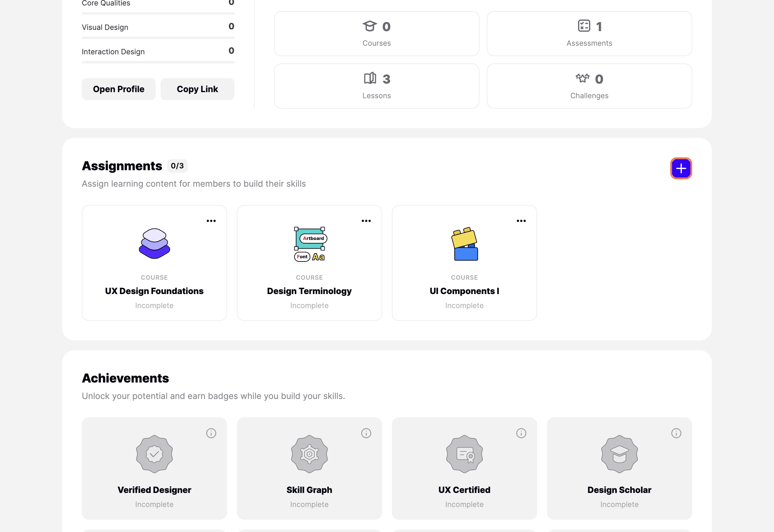The image size is (774, 532).
Task: Click the Verified Designer badge title
Action: (x=154, y=490)
